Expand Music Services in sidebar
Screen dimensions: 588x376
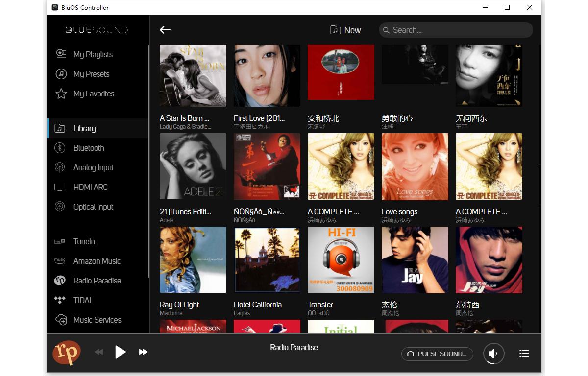tap(97, 320)
